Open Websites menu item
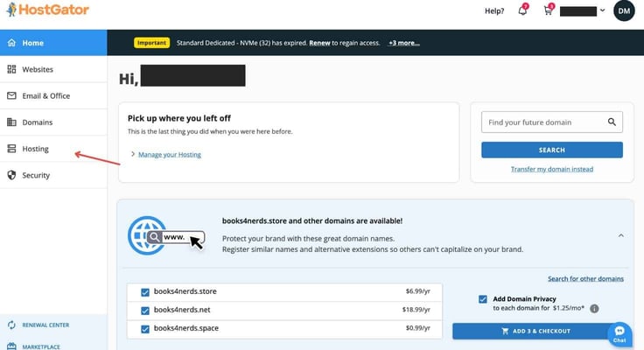The width and height of the screenshot is (644, 350). [53, 69]
